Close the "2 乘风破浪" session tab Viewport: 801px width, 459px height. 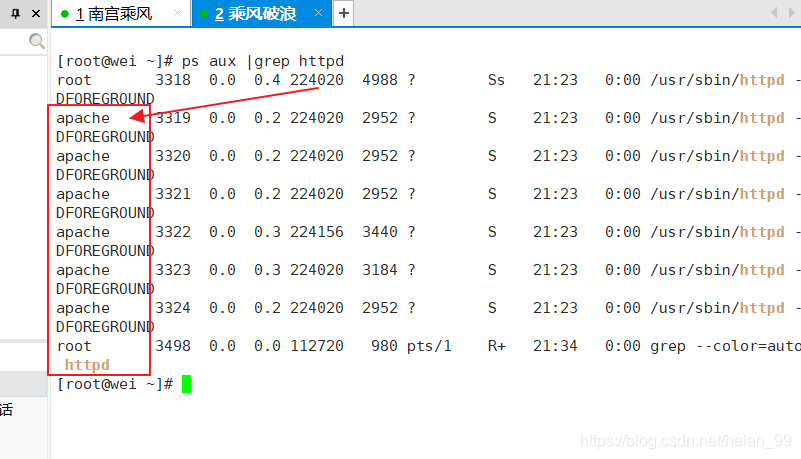pyautogui.click(x=318, y=13)
